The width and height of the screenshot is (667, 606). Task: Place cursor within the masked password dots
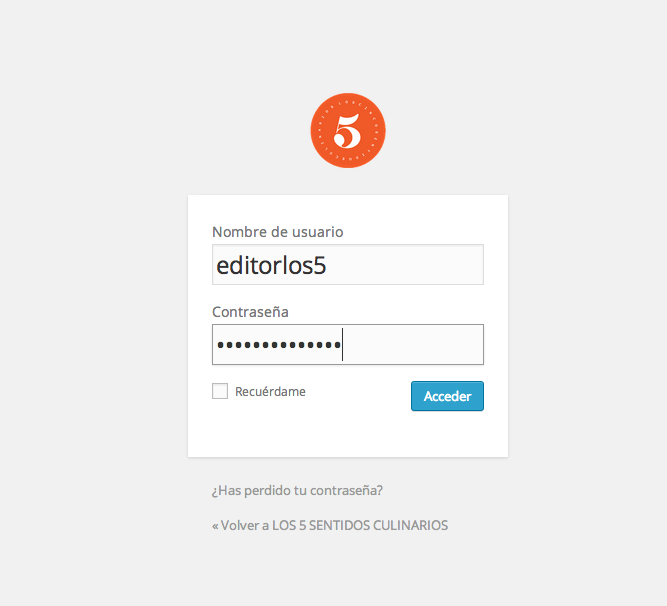pyautogui.click(x=279, y=345)
